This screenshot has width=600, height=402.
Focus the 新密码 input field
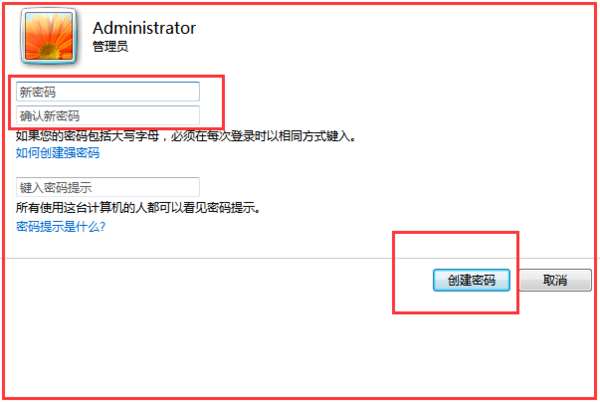[x=108, y=92]
